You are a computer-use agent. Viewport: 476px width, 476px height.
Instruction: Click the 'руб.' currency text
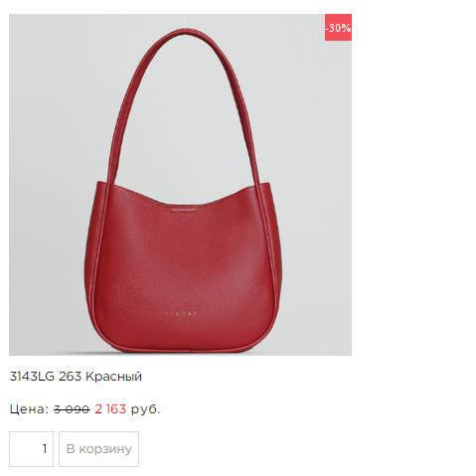[146, 410]
